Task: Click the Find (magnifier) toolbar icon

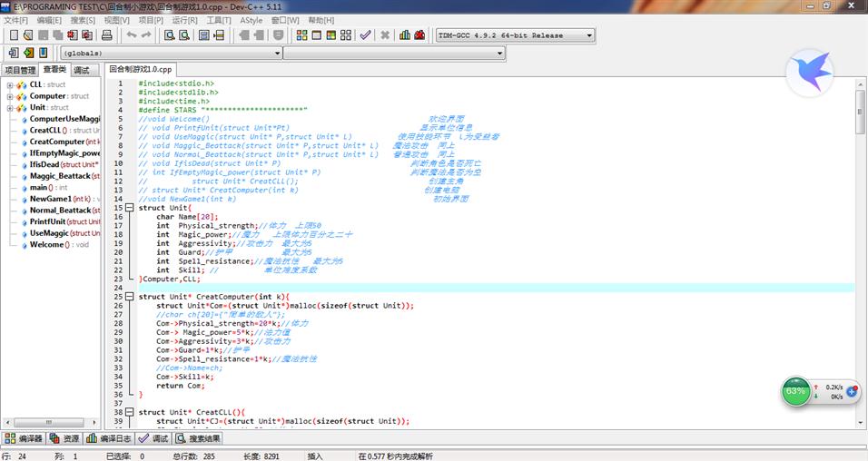Action: point(169,35)
